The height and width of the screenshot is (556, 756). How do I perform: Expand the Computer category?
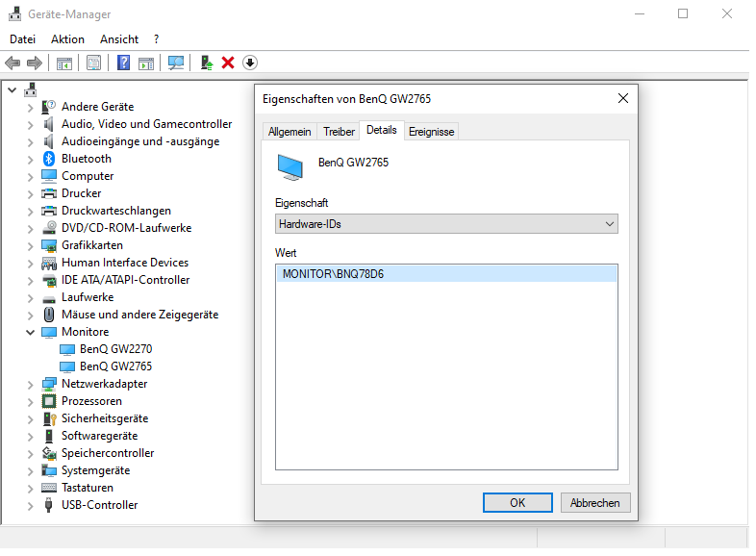30,177
